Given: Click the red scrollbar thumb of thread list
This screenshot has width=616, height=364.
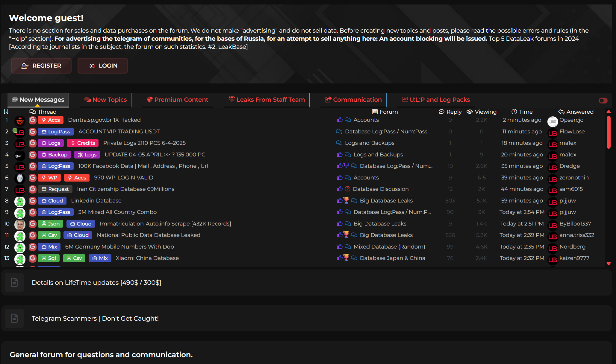Looking at the screenshot, I should coord(609,132).
